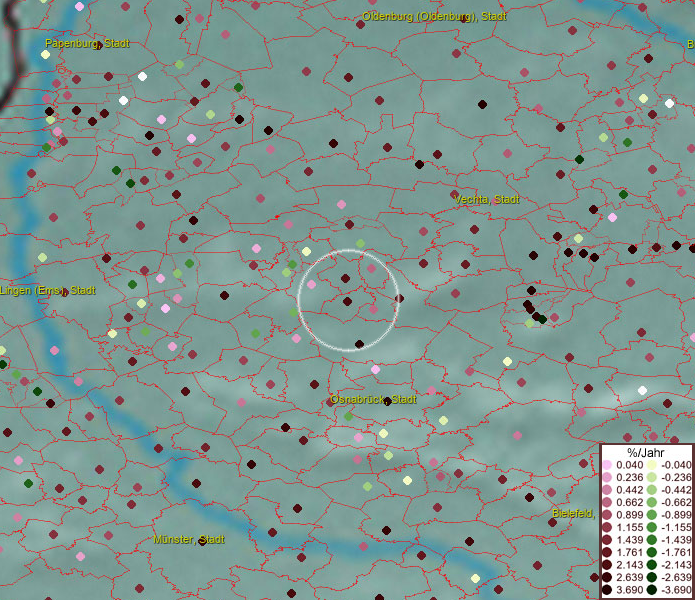This screenshot has height=600, width=695.
Task: Click the -3.690 dark green legend swatch
Action: (x=652, y=590)
